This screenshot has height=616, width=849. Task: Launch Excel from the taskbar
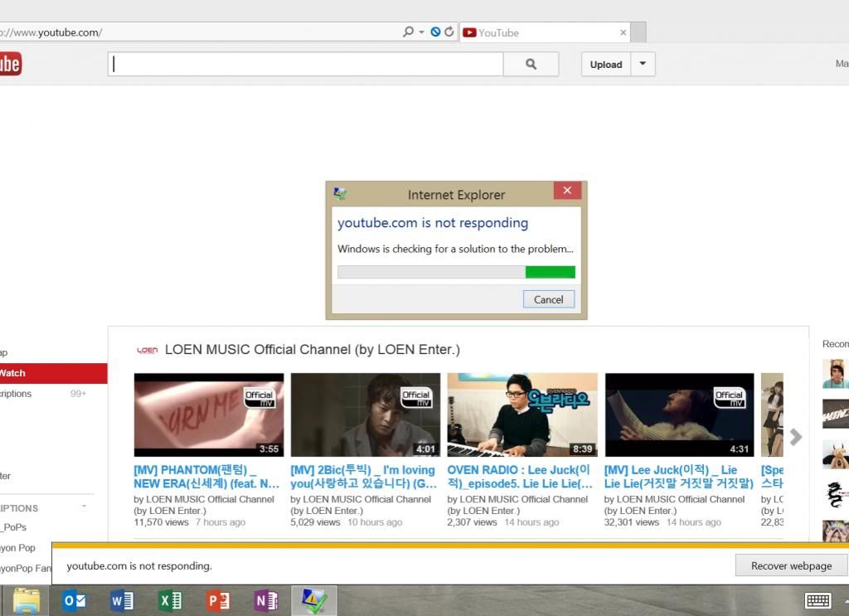tap(170, 601)
